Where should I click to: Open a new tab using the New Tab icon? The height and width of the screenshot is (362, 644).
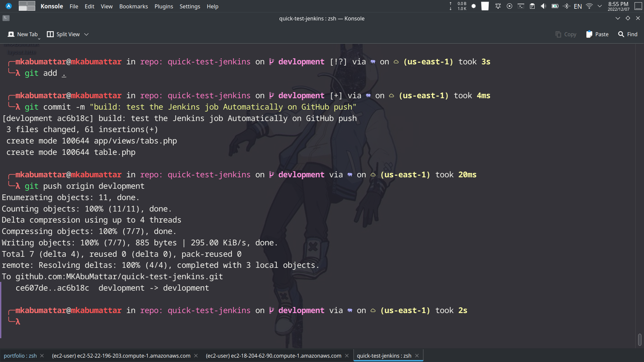pyautogui.click(x=11, y=34)
